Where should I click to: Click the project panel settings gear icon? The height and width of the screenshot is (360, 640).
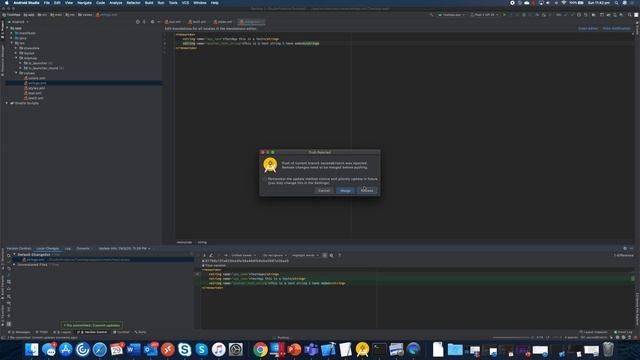[152, 22]
